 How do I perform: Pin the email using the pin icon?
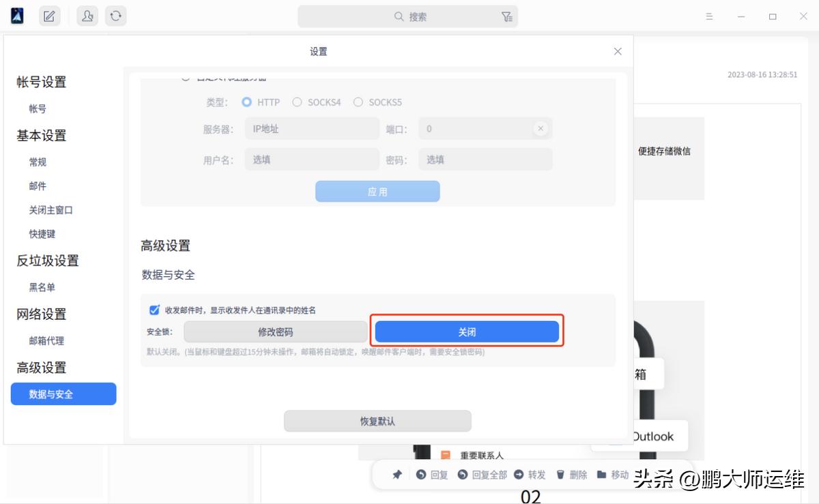396,474
